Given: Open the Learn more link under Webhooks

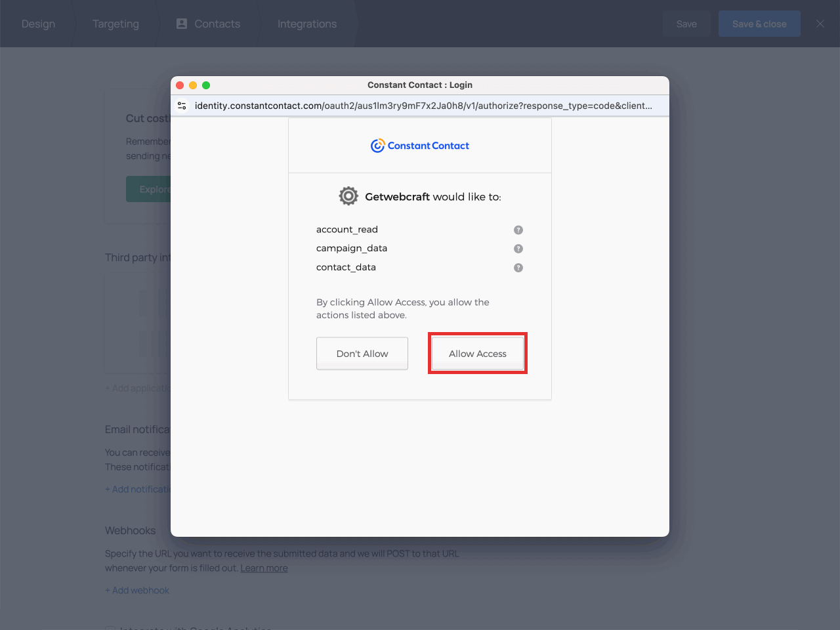Looking at the screenshot, I should [x=264, y=568].
